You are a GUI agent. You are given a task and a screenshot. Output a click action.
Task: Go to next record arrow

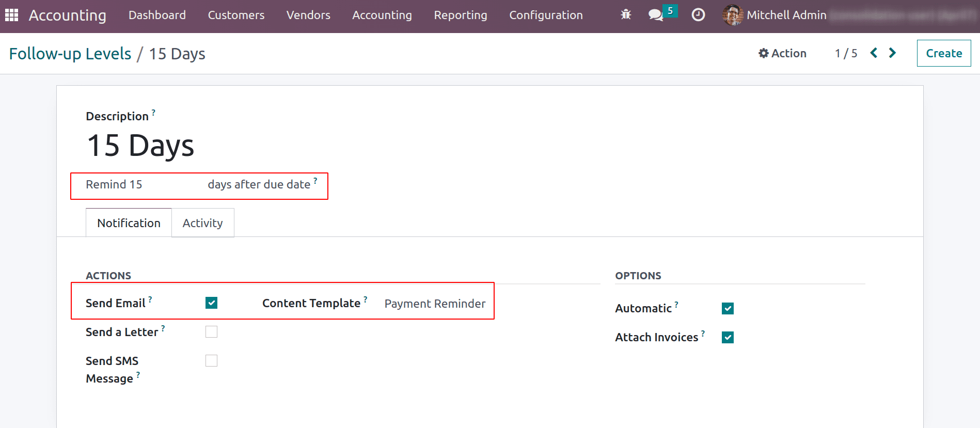892,53
